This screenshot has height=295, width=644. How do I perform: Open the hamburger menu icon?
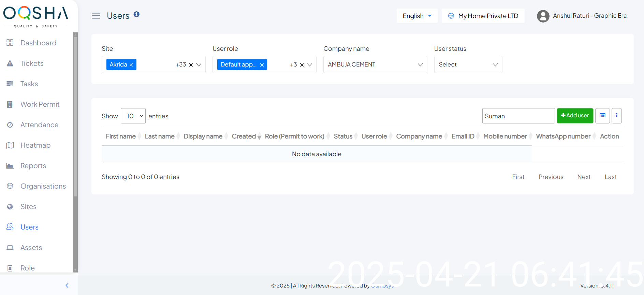point(96,16)
